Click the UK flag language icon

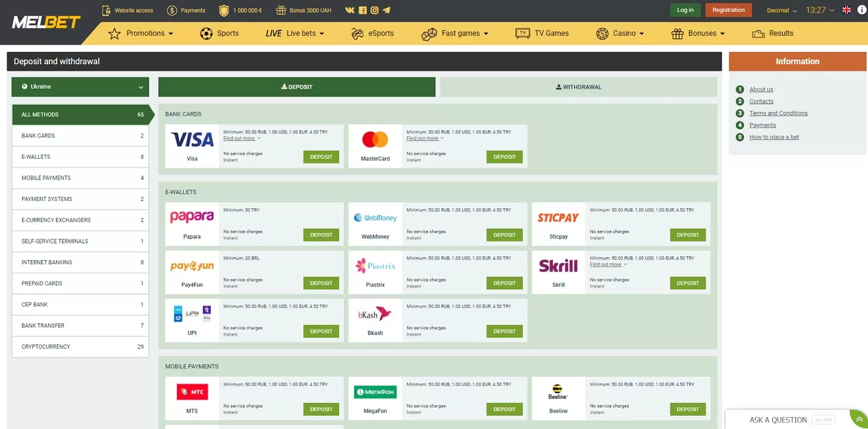coord(847,10)
